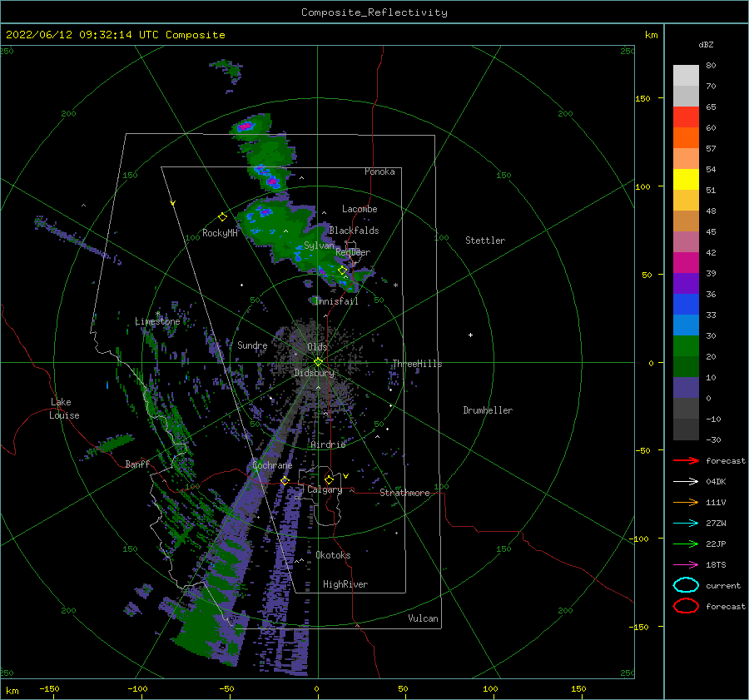Click the Ponoka city label

click(x=379, y=171)
